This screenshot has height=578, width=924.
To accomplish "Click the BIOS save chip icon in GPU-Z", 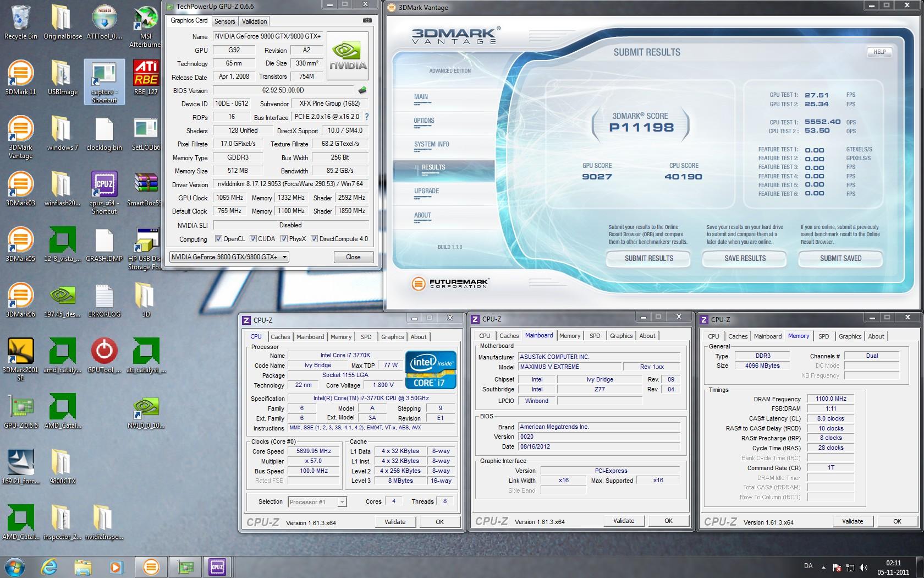I will click(362, 90).
